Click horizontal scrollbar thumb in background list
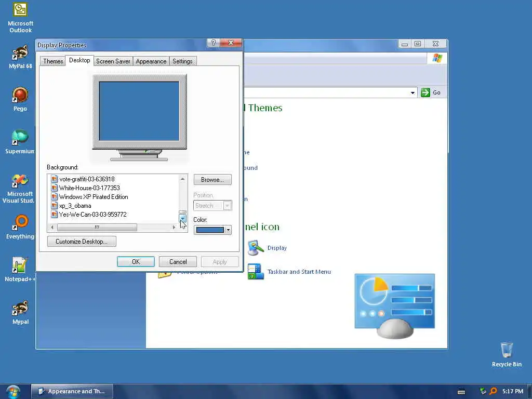 (97, 227)
